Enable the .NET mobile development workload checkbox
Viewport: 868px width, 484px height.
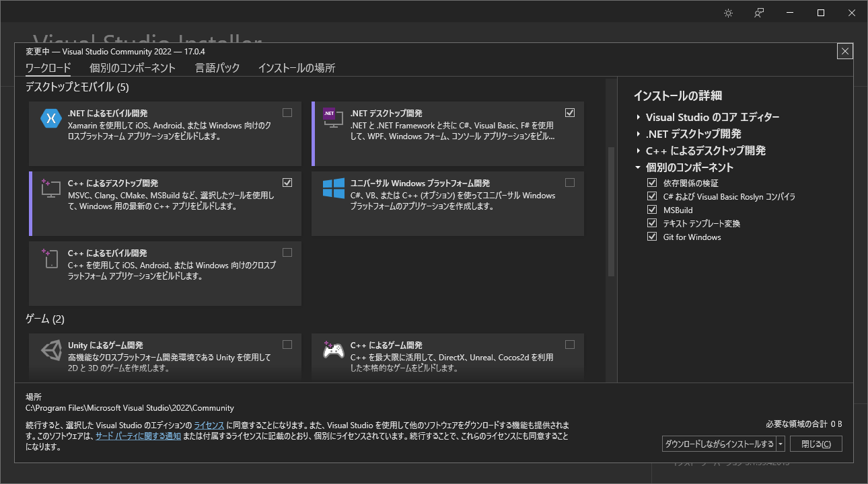pos(287,113)
